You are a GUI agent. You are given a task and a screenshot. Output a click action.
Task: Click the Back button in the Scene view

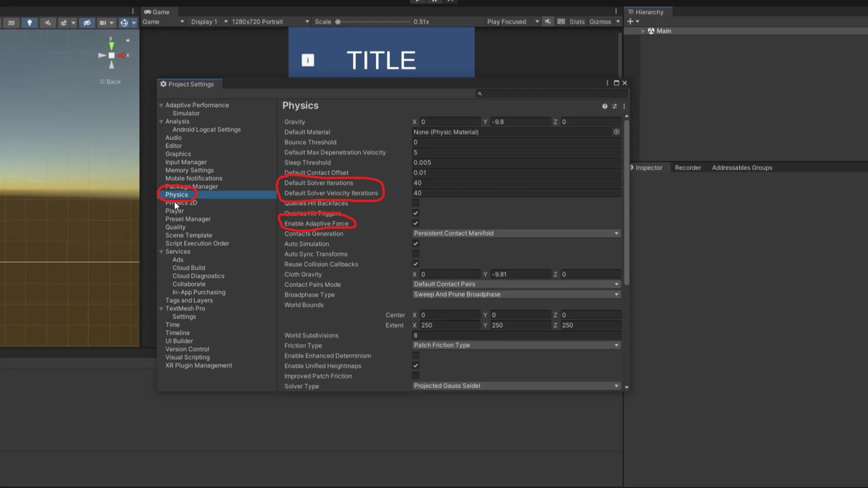click(x=110, y=82)
